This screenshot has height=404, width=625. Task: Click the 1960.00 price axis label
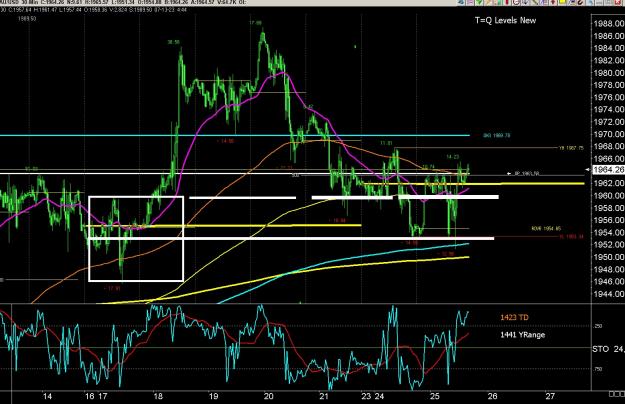[609, 195]
